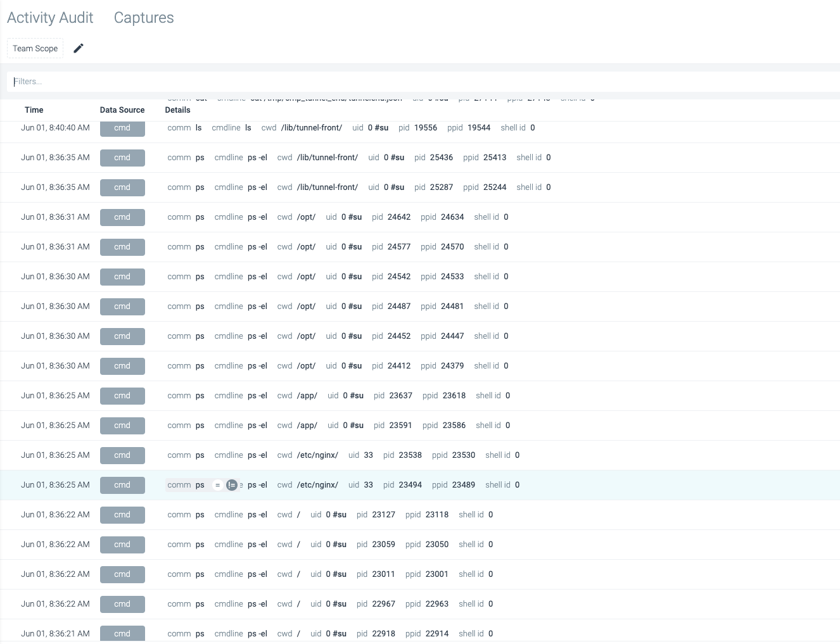Click pid value 23494
This screenshot has height=644, width=840.
pyautogui.click(x=410, y=485)
